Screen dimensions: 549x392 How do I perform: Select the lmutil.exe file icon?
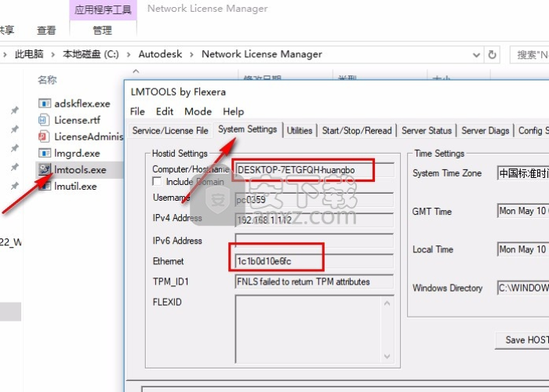(45, 186)
